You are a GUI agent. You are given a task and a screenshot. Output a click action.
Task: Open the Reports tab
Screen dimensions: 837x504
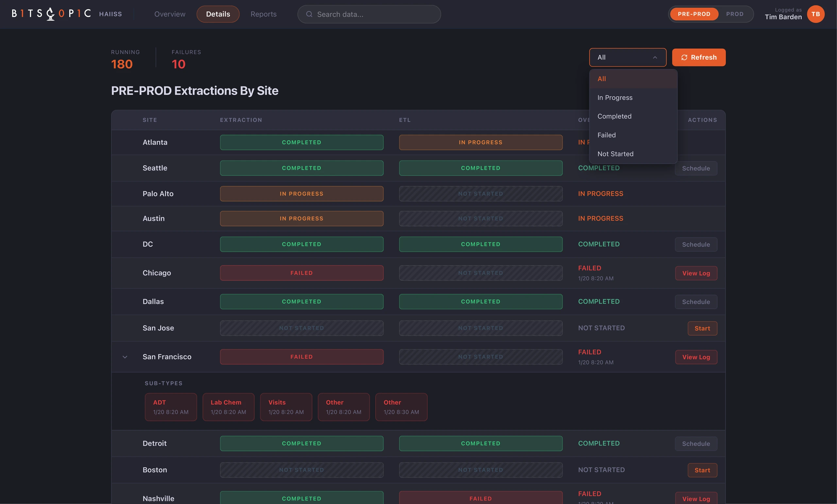(x=264, y=14)
